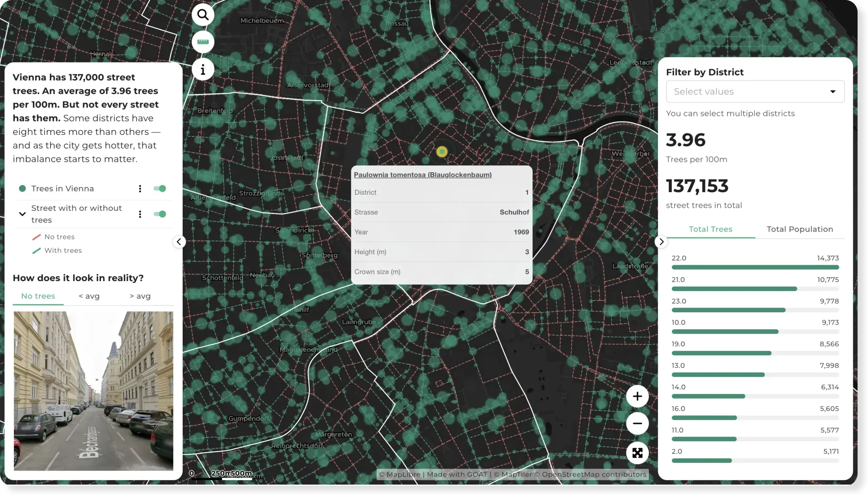Click the green With trees legend line
Viewport: 868px width, 495px height.
pos(36,250)
